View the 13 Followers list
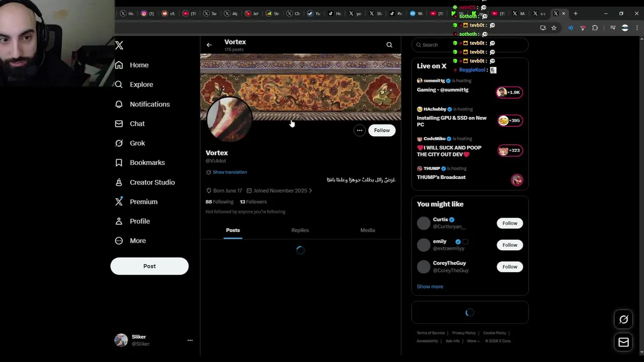This screenshot has width=644, height=362. coord(253,202)
